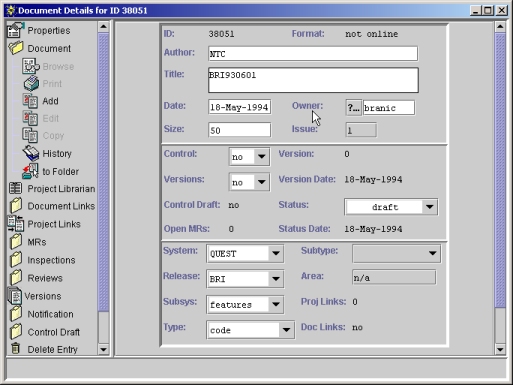
Task: Click the Project Links icon
Action: pyautogui.click(x=16, y=224)
